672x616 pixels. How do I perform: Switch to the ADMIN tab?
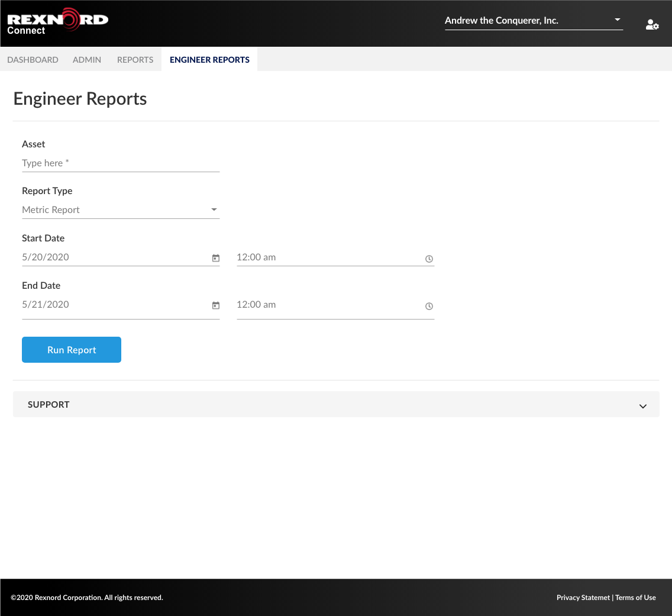pos(87,60)
